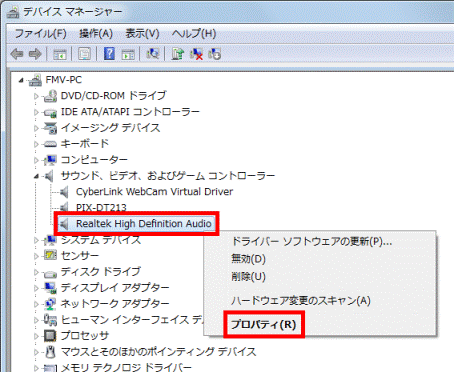This screenshot has height=372, width=454.
Task: Click the センサー sensor icon
Action: pos(50,255)
